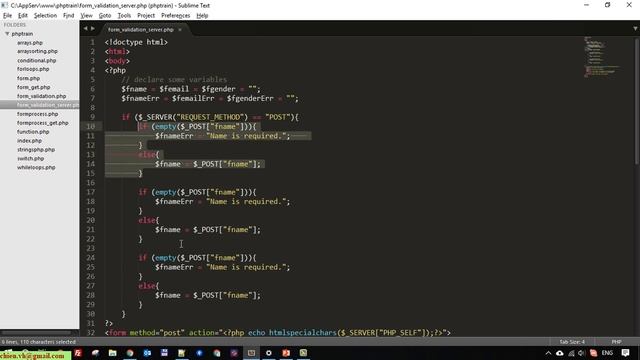The height and width of the screenshot is (360, 640).
Task: Click the FOLDERS header in sidebar
Action: [x=15, y=25]
